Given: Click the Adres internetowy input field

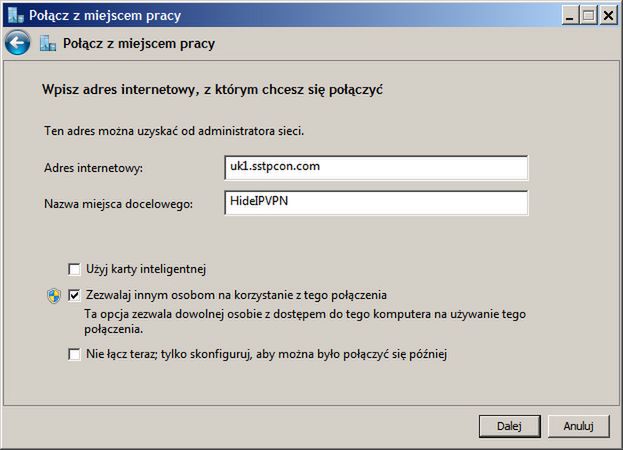Looking at the screenshot, I should [376, 168].
